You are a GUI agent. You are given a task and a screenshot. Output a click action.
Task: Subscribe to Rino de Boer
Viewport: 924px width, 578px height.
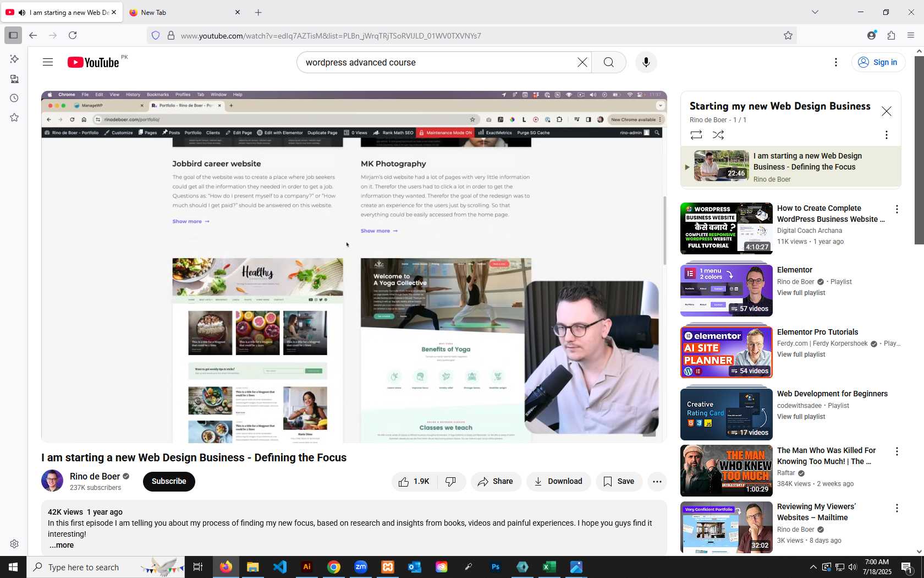169,482
